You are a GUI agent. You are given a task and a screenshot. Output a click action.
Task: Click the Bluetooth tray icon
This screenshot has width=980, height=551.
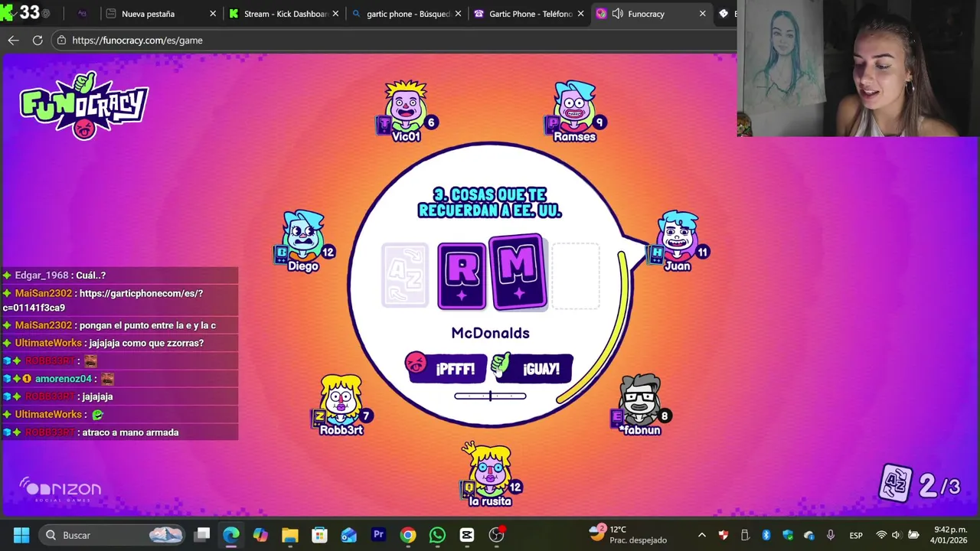tap(766, 535)
